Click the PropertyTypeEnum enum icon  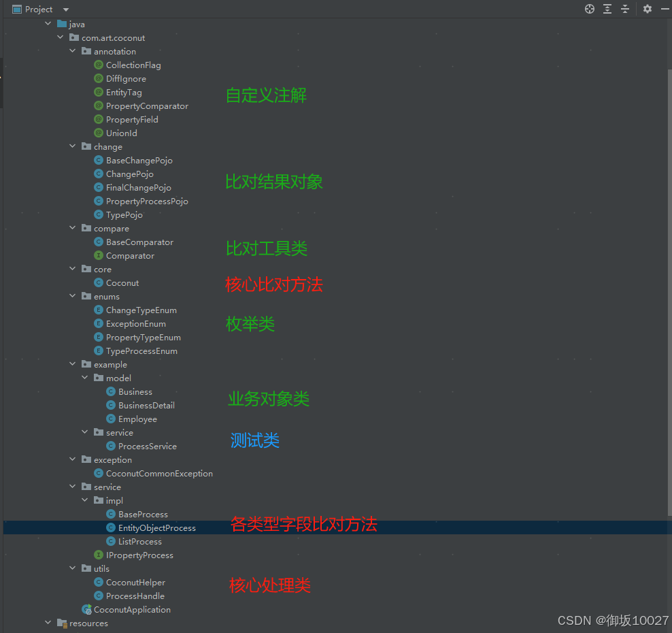tap(99, 337)
